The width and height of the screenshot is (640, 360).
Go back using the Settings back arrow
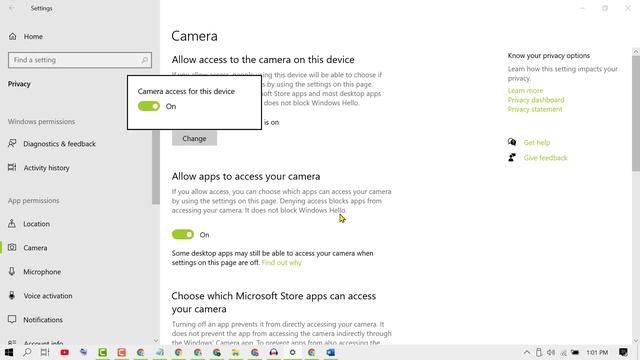11,8
